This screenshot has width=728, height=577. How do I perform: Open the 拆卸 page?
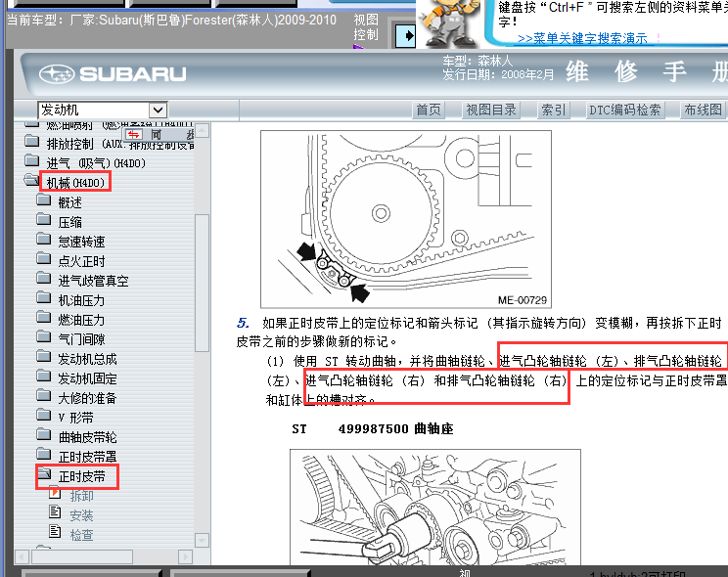coord(82,496)
